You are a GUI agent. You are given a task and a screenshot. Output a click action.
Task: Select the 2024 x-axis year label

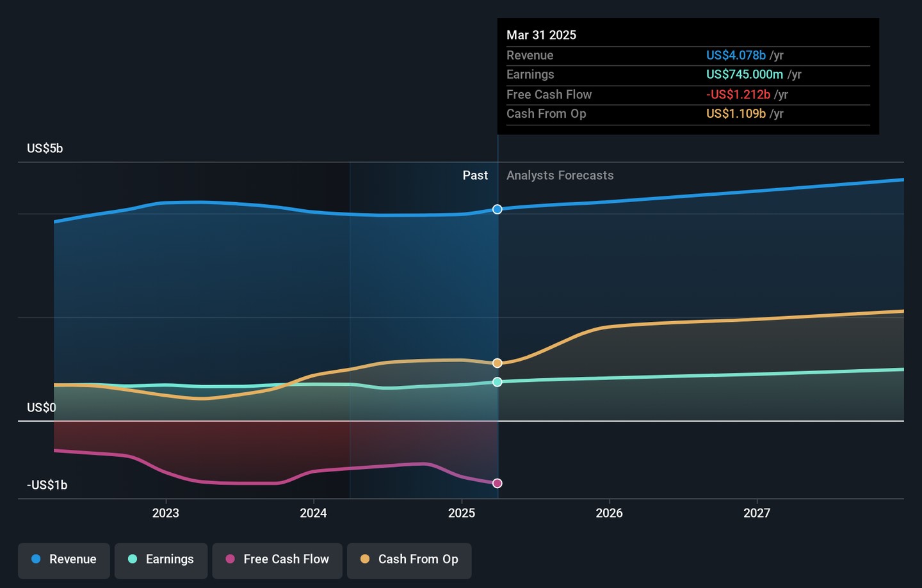coord(314,513)
